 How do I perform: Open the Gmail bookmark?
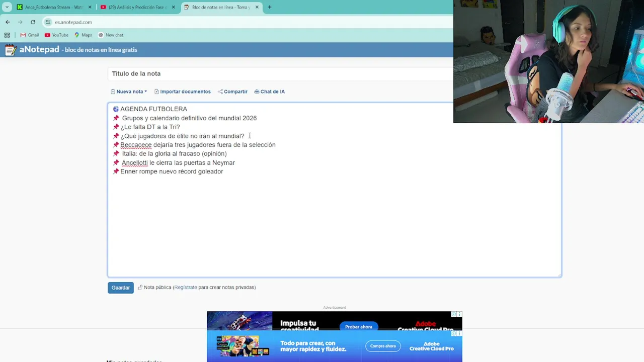click(x=30, y=35)
